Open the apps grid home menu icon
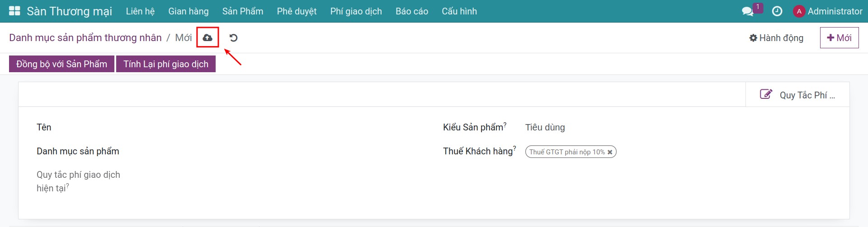This screenshot has width=868, height=227. [x=14, y=11]
